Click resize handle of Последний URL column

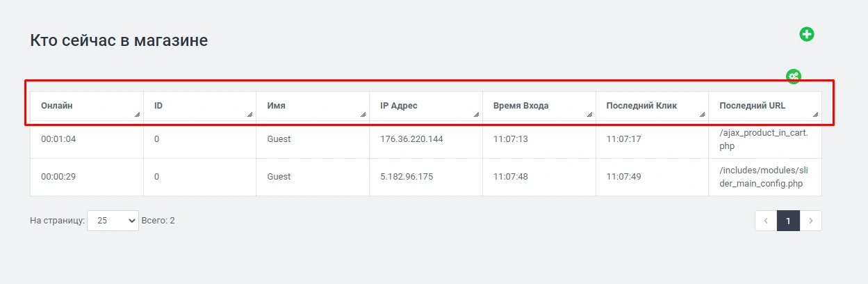coord(815,115)
